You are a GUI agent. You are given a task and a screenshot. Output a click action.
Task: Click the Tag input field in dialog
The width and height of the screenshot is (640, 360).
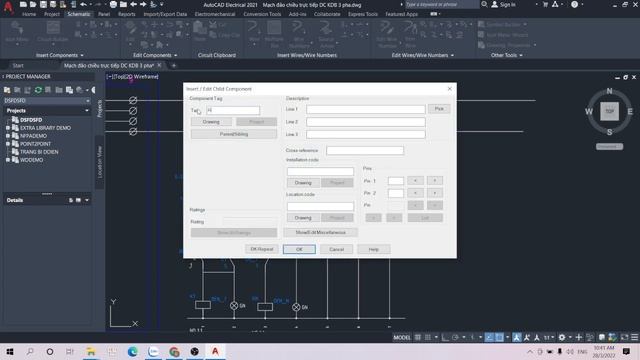(233, 110)
